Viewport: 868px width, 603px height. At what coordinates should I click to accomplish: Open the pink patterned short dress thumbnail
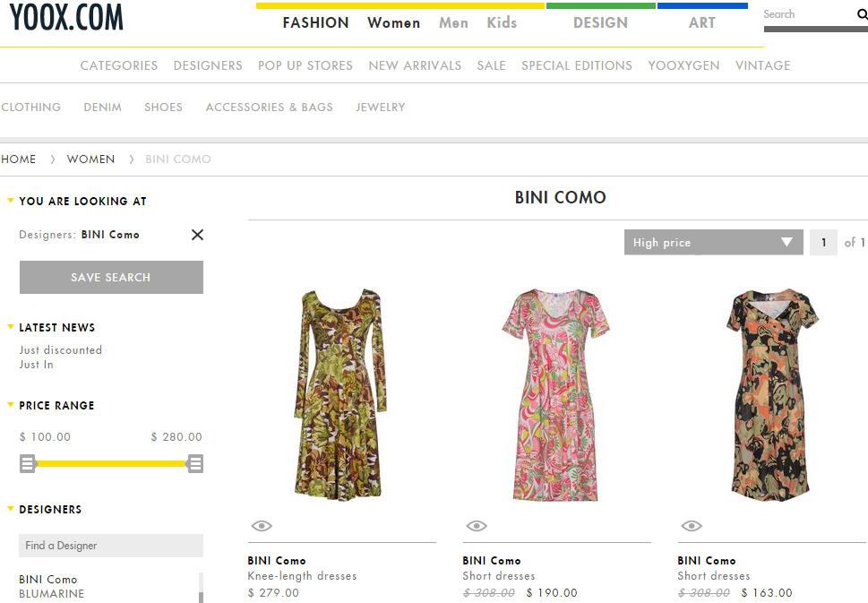[x=554, y=394]
